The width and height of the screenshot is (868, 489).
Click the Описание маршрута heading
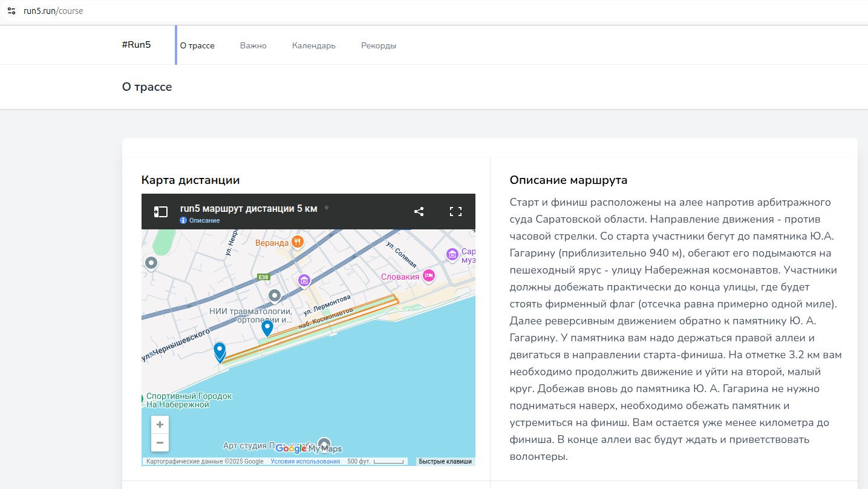point(569,180)
